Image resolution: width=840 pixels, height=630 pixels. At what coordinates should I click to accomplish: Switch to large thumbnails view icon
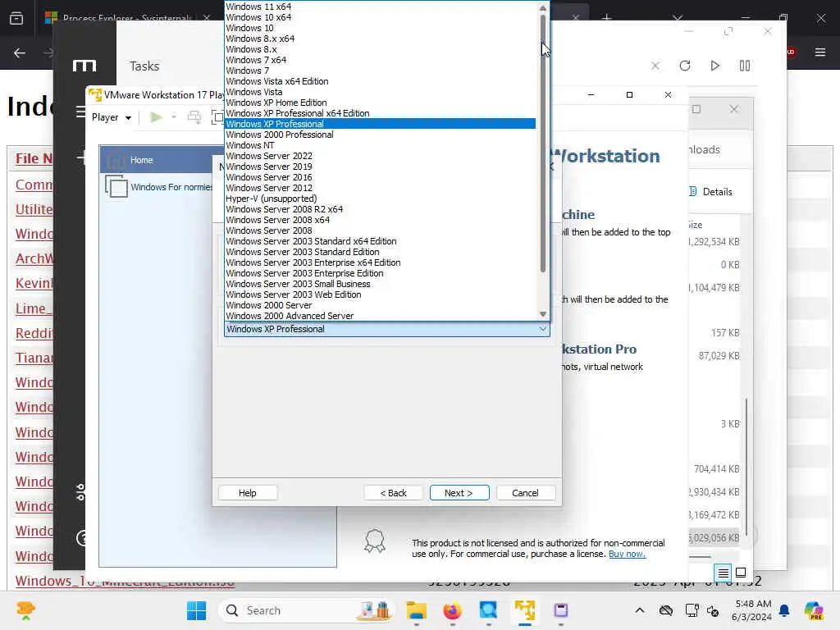tap(741, 573)
